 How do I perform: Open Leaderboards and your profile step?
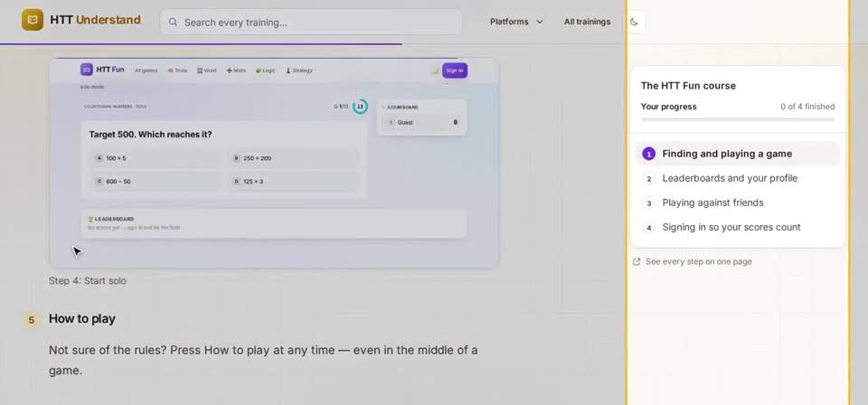pyautogui.click(x=738, y=178)
